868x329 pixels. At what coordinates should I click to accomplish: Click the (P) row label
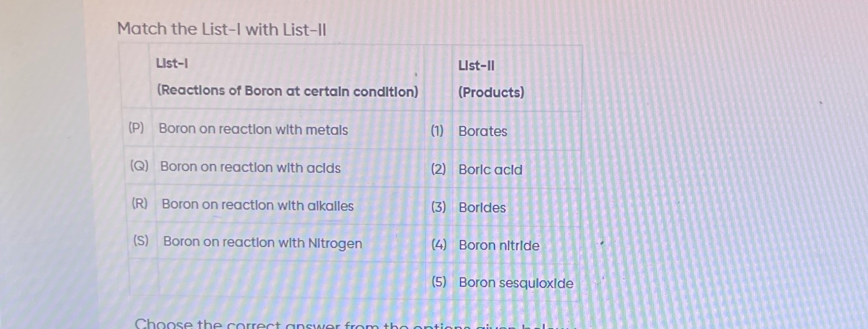(x=136, y=128)
